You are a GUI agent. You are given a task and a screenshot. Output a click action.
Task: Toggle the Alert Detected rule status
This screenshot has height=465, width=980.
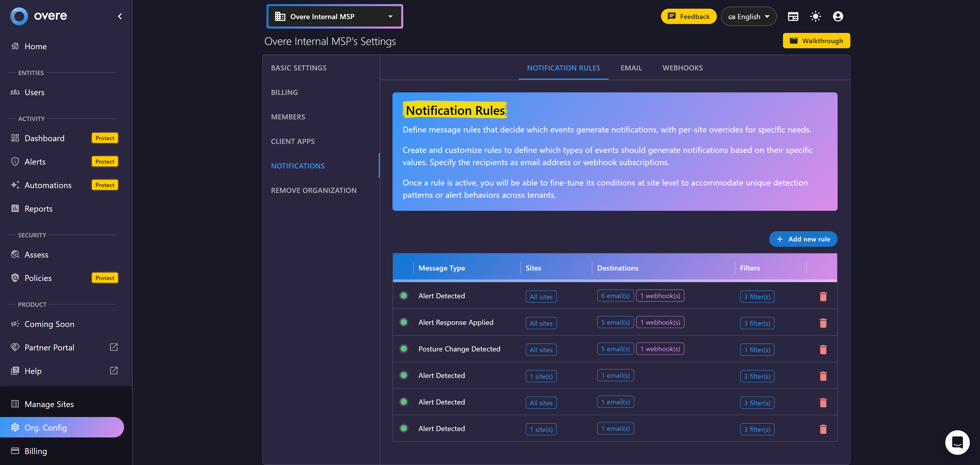(404, 295)
